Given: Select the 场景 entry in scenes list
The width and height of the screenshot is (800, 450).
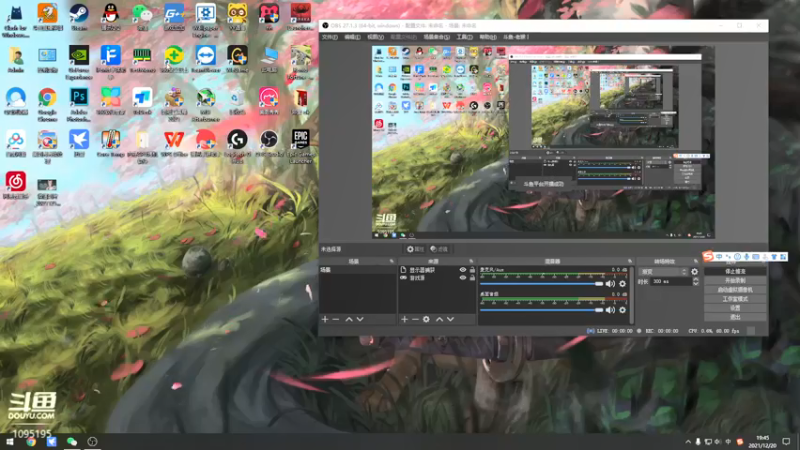Looking at the screenshot, I should [x=358, y=270].
